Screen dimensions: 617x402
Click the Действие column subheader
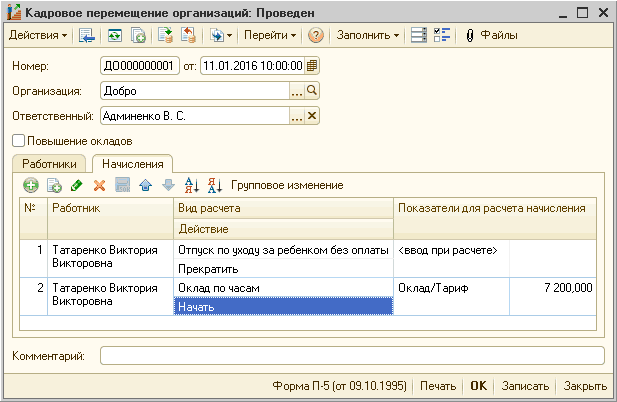click(283, 229)
